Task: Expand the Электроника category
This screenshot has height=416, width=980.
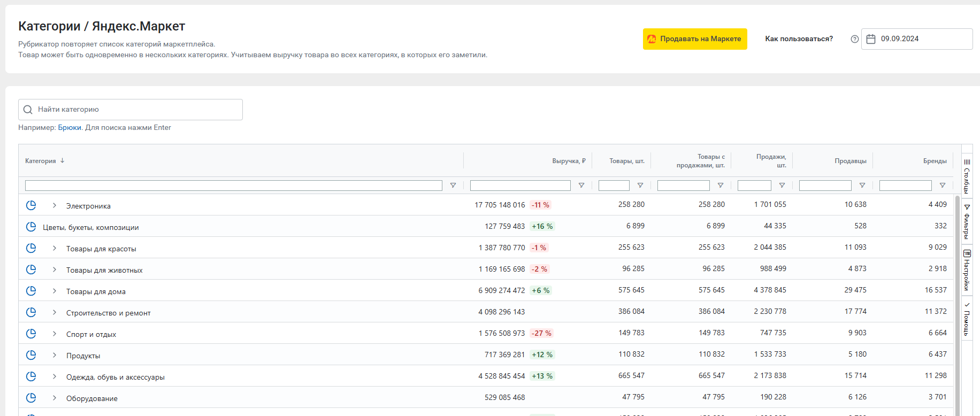Action: [x=55, y=205]
